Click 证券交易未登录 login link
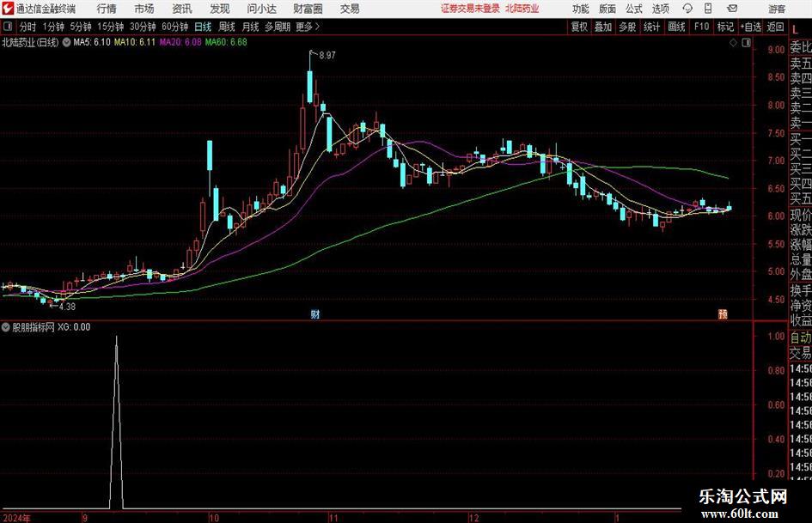The height and width of the screenshot is (523, 812). point(470,9)
